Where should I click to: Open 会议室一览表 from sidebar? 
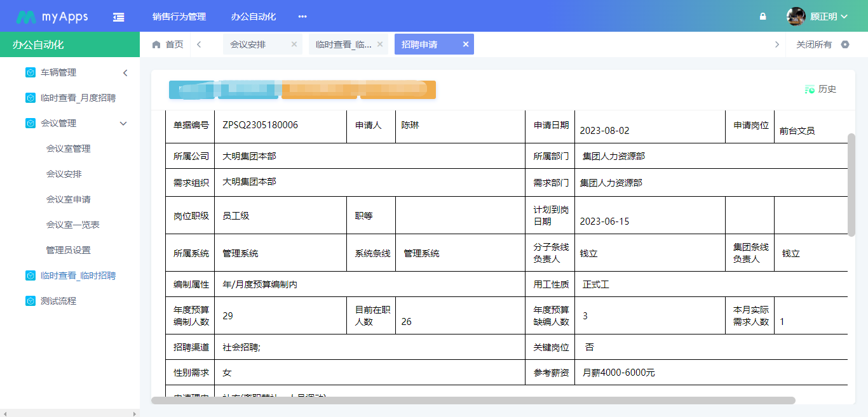click(x=72, y=225)
